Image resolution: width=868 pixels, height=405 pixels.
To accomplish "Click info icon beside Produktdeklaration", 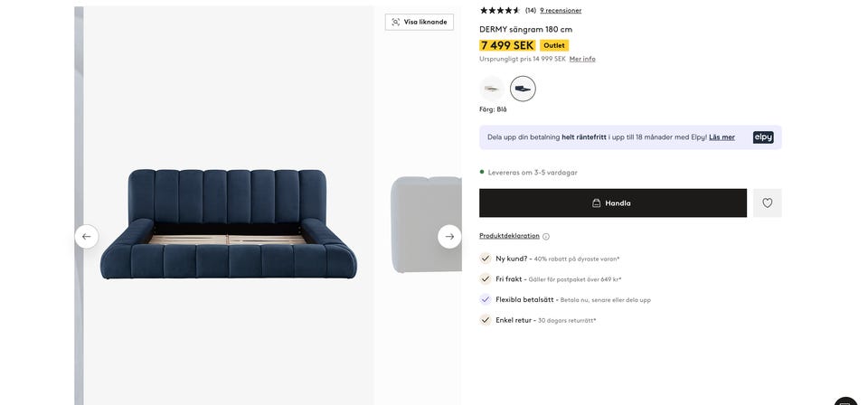I will tap(546, 237).
